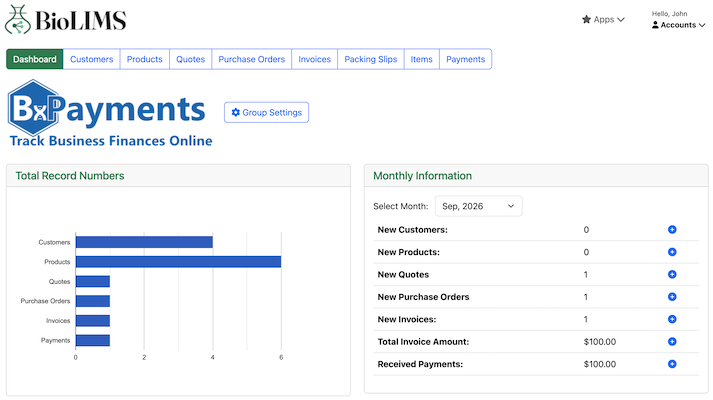Click the Customers bar in the chart
The height and width of the screenshot is (400, 713).
(144, 242)
